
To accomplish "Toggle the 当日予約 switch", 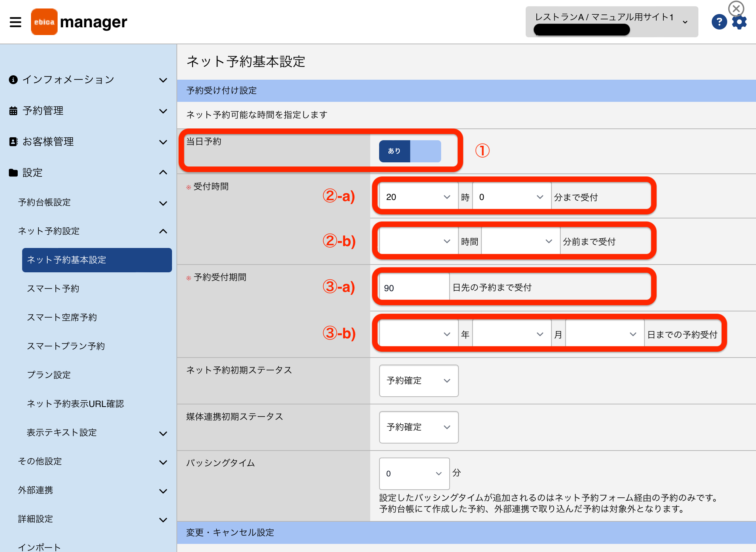I will (410, 151).
